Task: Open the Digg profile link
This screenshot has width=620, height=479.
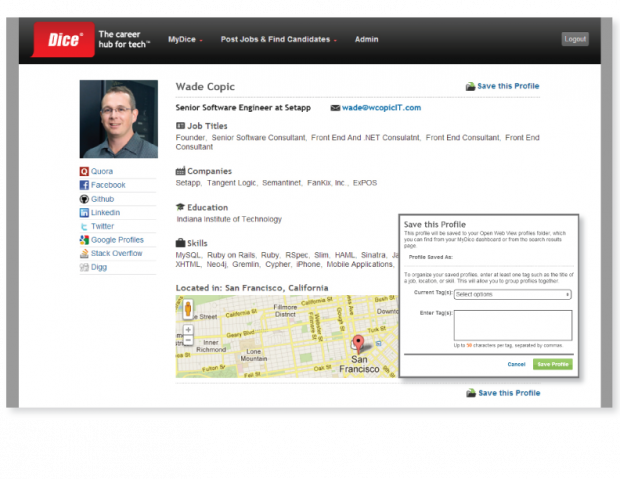Action: [99, 267]
